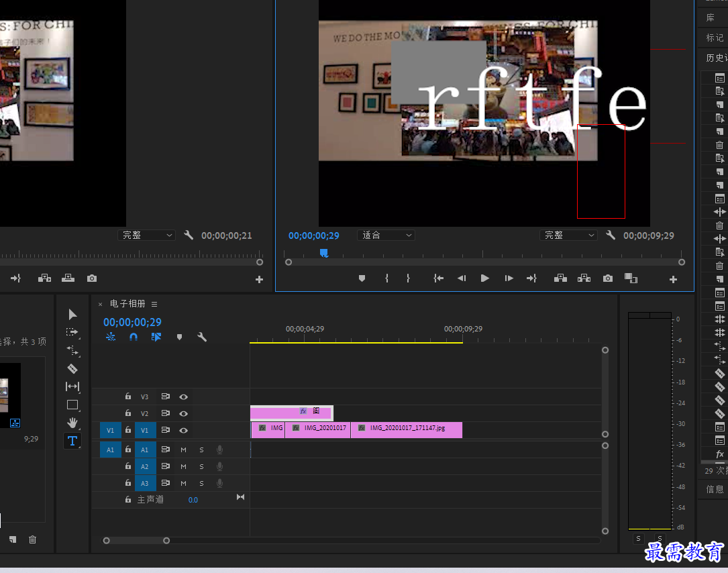Click the left Solo button under audio meters

[638, 539]
